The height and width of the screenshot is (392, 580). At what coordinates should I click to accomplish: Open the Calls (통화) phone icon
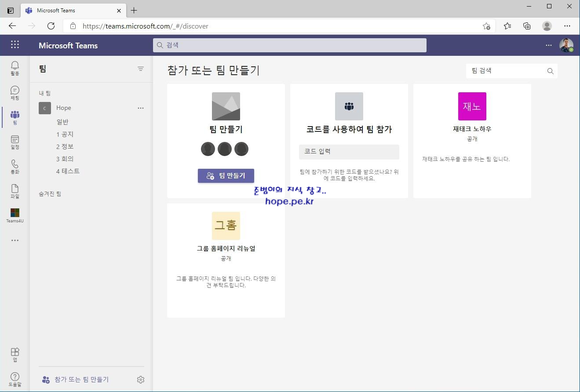[x=15, y=167]
